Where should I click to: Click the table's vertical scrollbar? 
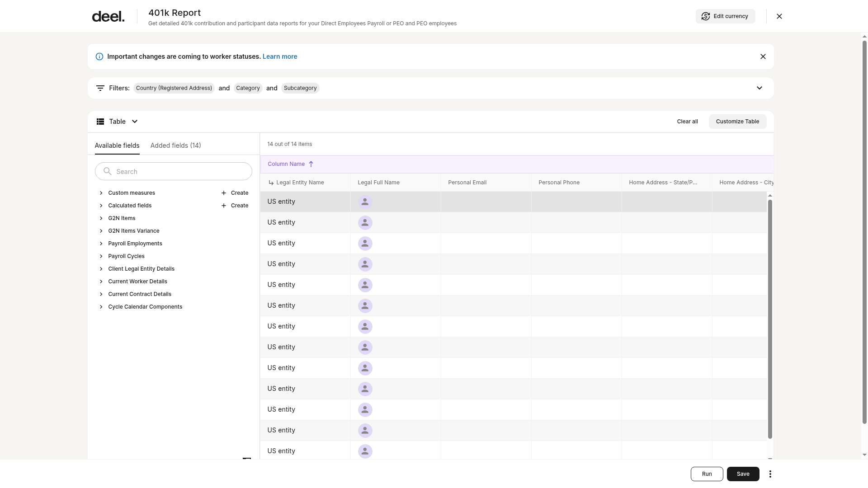(x=770, y=319)
